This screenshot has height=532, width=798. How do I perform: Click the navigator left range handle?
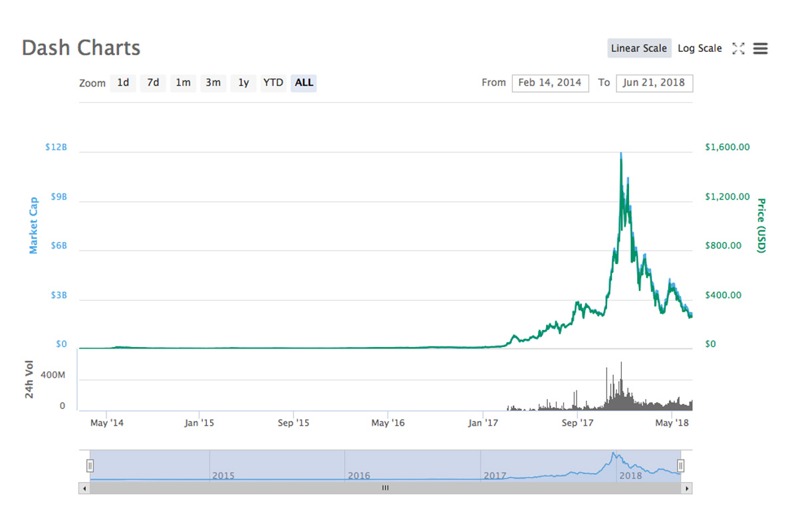[x=90, y=465]
